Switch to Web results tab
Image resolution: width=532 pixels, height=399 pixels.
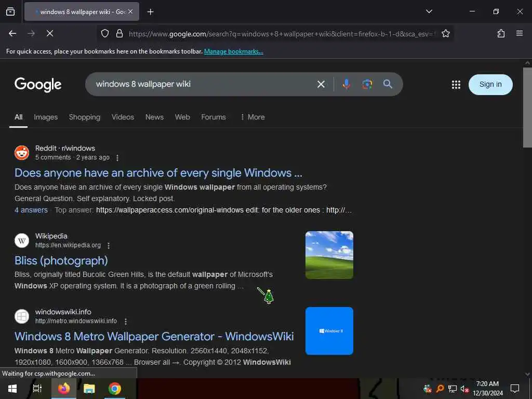point(182,117)
